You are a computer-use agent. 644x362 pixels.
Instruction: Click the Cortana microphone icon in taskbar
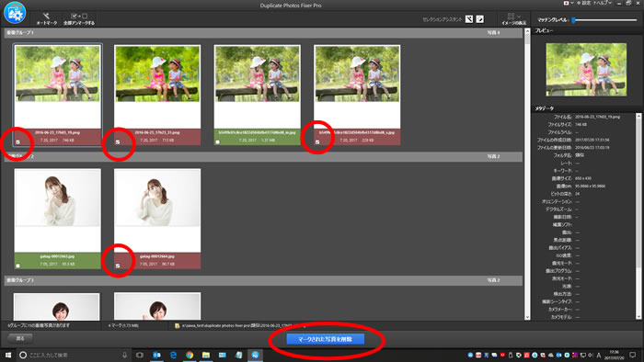(x=124, y=355)
